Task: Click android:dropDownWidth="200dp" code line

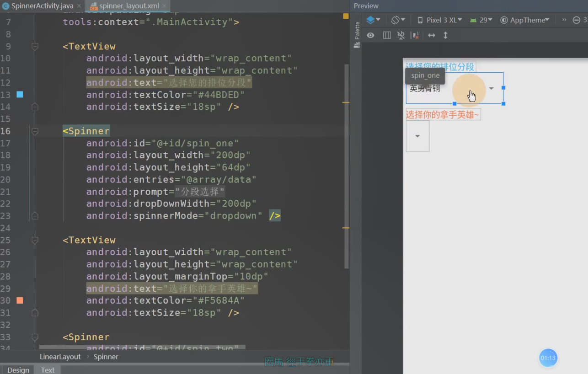Action: click(x=171, y=203)
